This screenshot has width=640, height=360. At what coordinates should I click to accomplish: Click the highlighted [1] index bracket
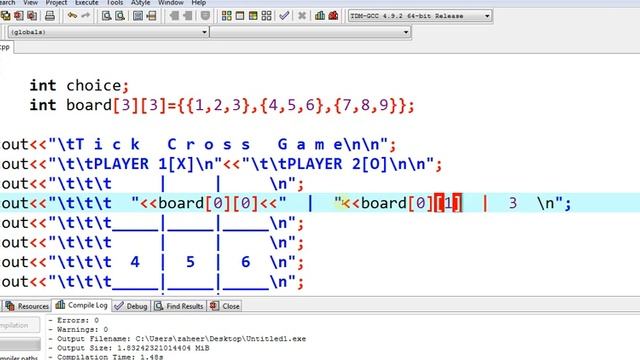point(448,203)
